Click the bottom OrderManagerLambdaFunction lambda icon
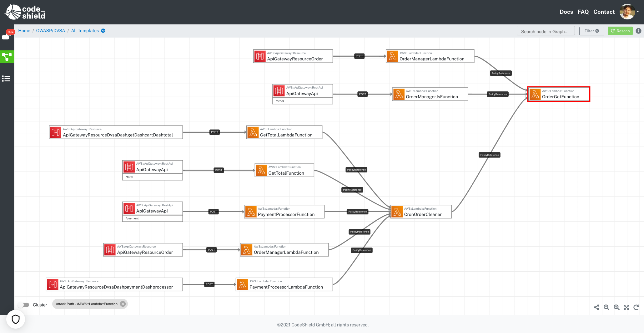 tap(247, 250)
